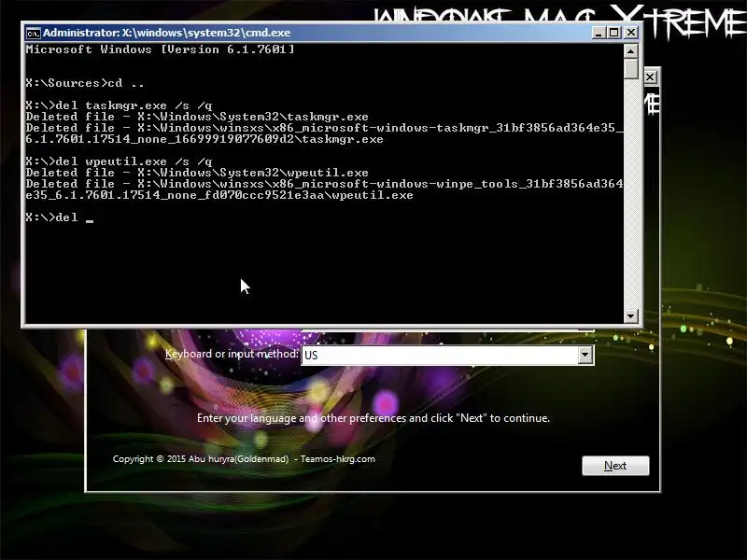
Task: Click the 'X:\Sources>cd ..' command line
Action: [85, 83]
